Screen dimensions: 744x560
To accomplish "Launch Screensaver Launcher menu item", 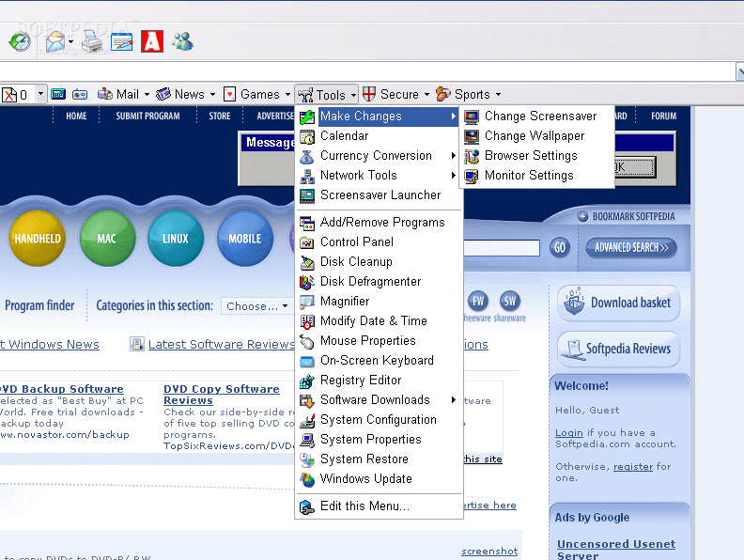I will tap(379, 195).
